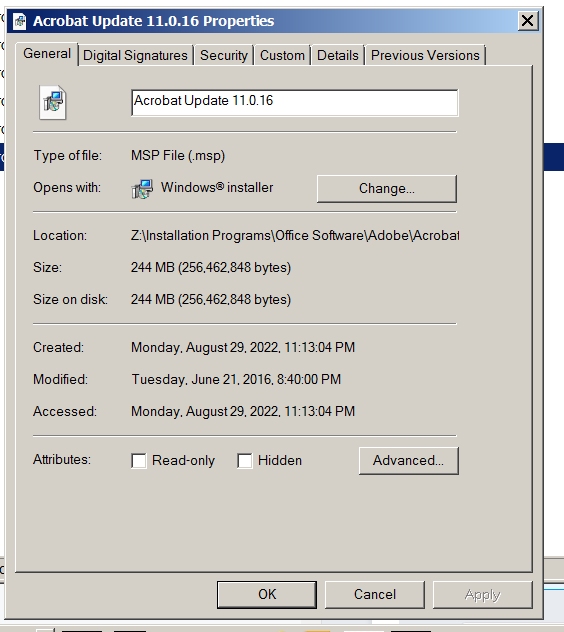Click the 'Attributes:' label

[x=62, y=459]
